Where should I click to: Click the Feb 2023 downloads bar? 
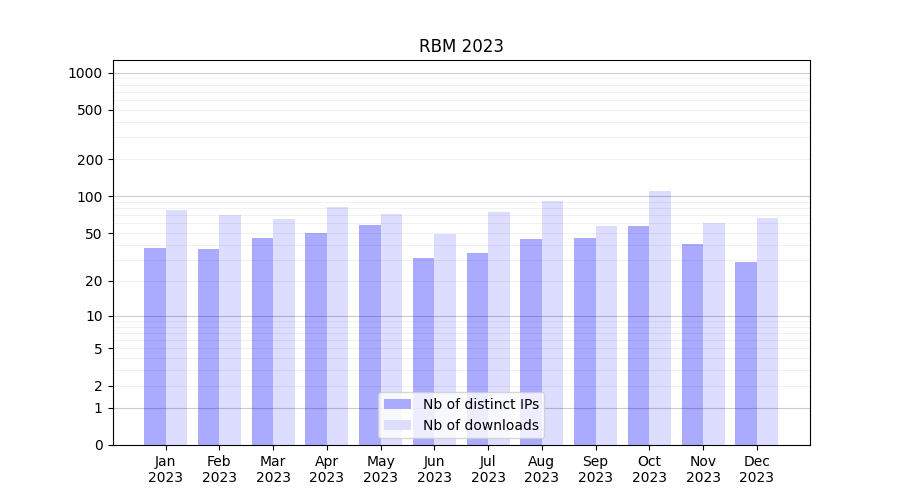tap(230, 329)
